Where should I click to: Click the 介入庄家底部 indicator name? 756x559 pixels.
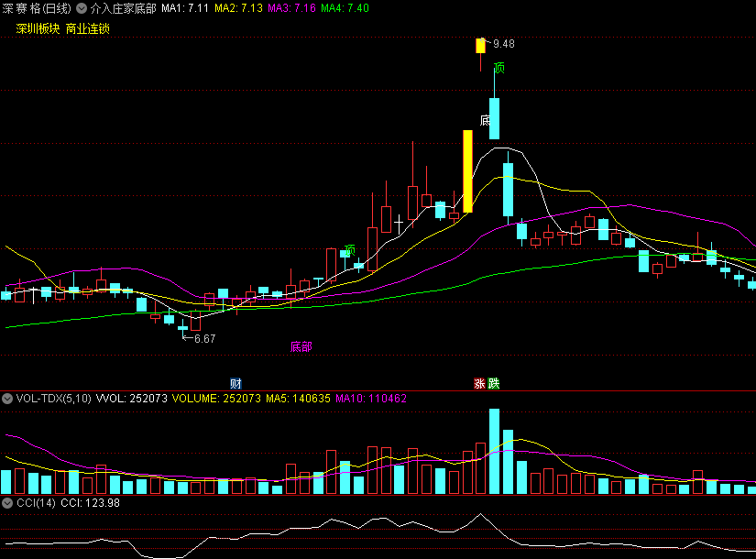[124, 8]
